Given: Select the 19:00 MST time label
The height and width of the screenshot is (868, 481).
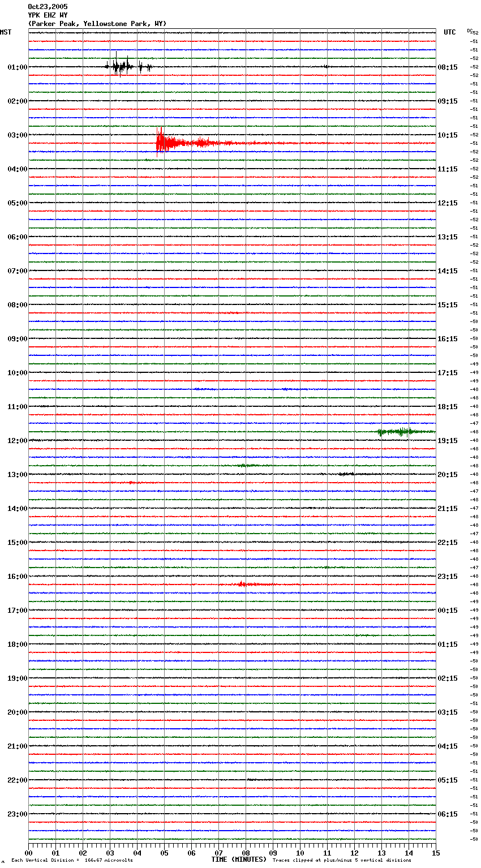Looking at the screenshot, I should coord(18,678).
